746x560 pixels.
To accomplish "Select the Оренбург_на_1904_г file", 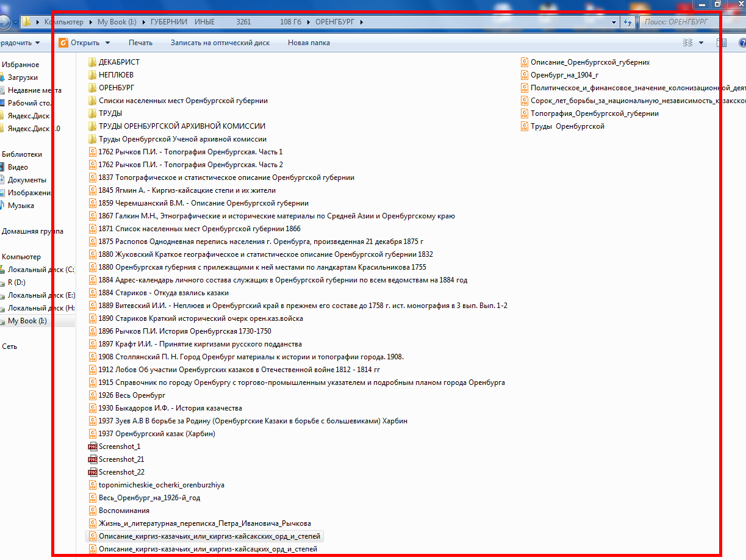I will (564, 75).
